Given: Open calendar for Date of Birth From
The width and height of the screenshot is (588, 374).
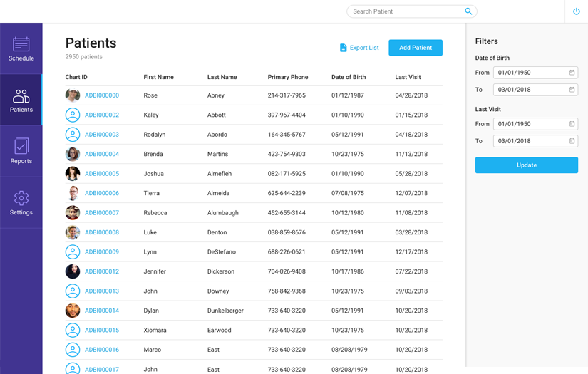Looking at the screenshot, I should (572, 73).
